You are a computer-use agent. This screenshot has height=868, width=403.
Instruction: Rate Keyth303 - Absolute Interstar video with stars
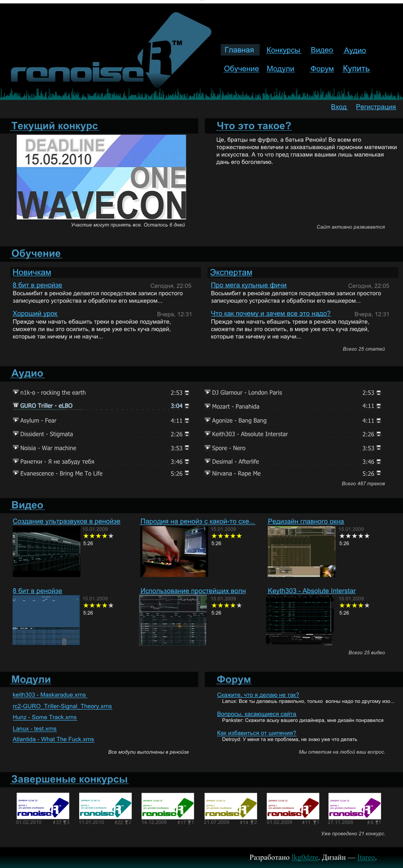click(x=354, y=605)
